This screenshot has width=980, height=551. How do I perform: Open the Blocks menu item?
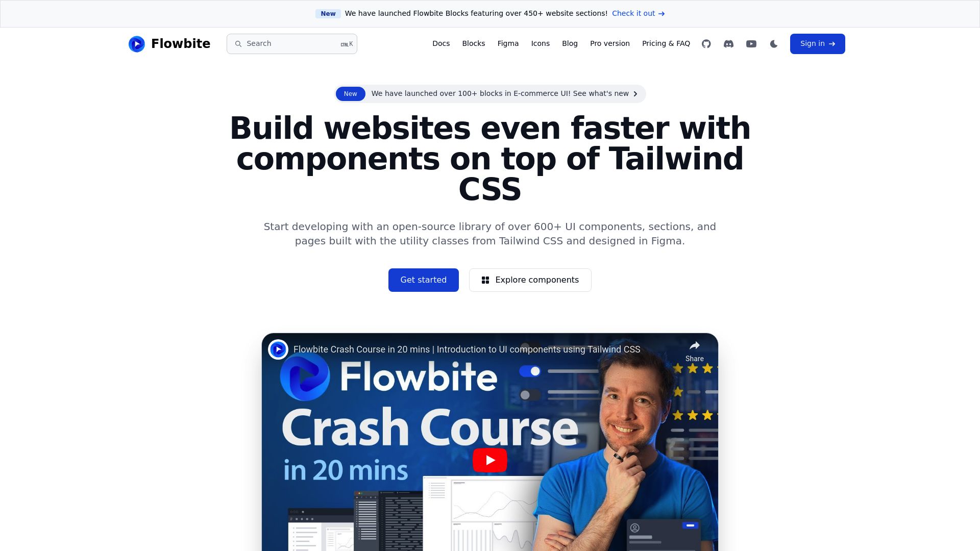pyautogui.click(x=473, y=43)
